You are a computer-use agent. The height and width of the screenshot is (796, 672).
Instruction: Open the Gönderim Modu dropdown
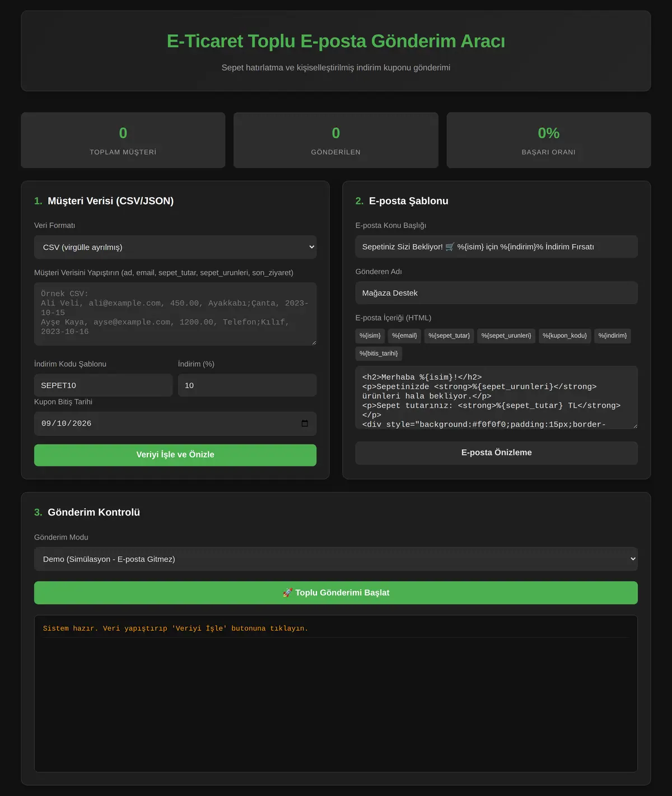click(336, 559)
